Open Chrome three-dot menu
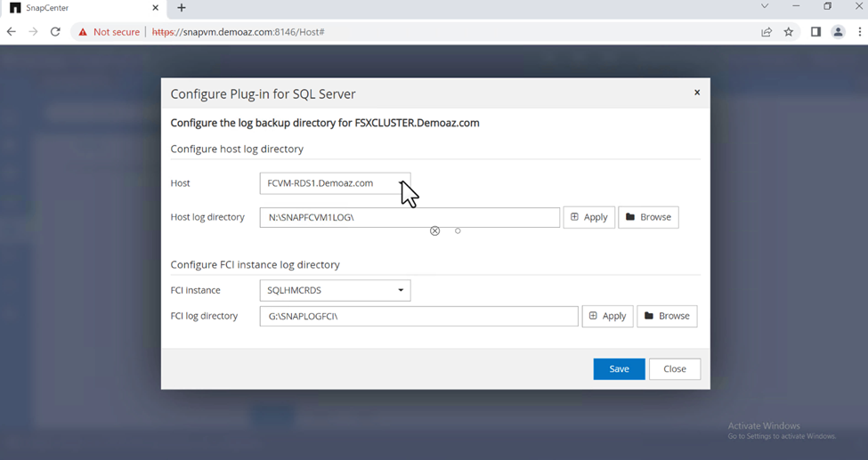Viewport: 868px width, 460px height. pyautogui.click(x=859, y=32)
